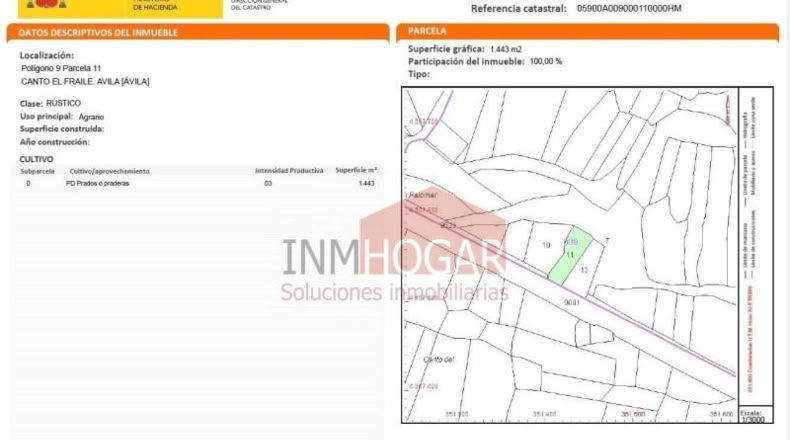
Task: Click the 'PD Prados o praderas' cell
Action: click(x=98, y=183)
